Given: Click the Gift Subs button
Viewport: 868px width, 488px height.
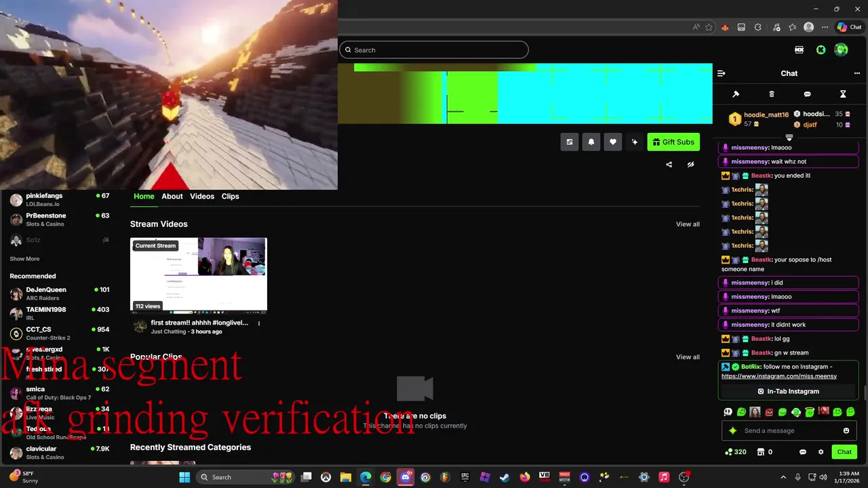Looking at the screenshot, I should [x=673, y=142].
